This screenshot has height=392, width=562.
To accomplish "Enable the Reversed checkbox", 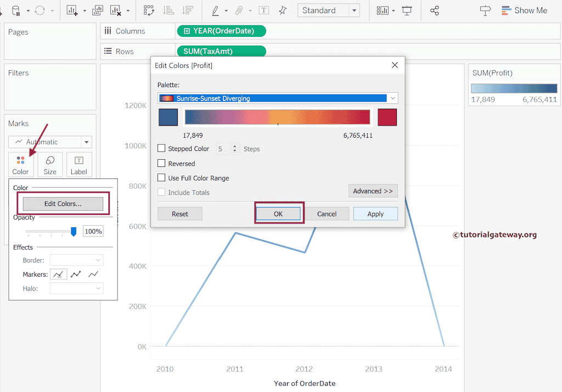I will tap(162, 163).
